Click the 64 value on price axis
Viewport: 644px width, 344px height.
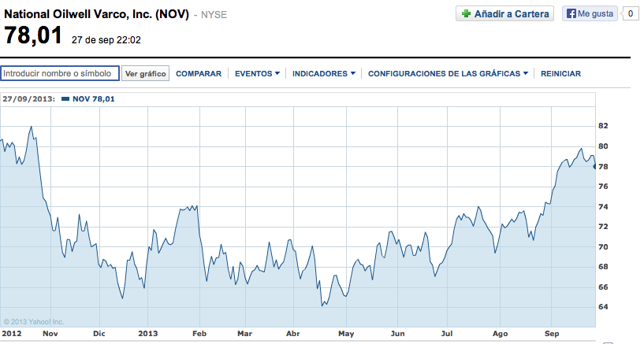point(603,307)
